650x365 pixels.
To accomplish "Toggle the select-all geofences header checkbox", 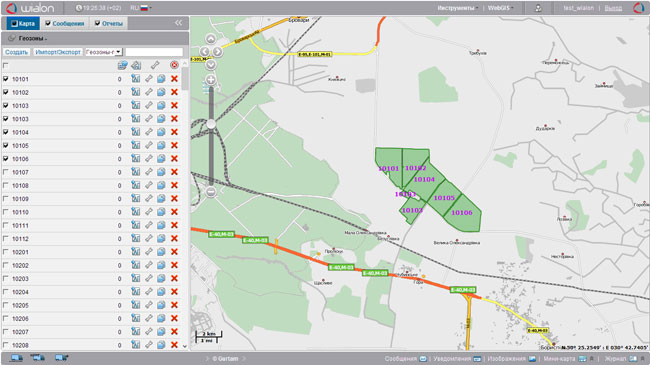I will (x=6, y=66).
